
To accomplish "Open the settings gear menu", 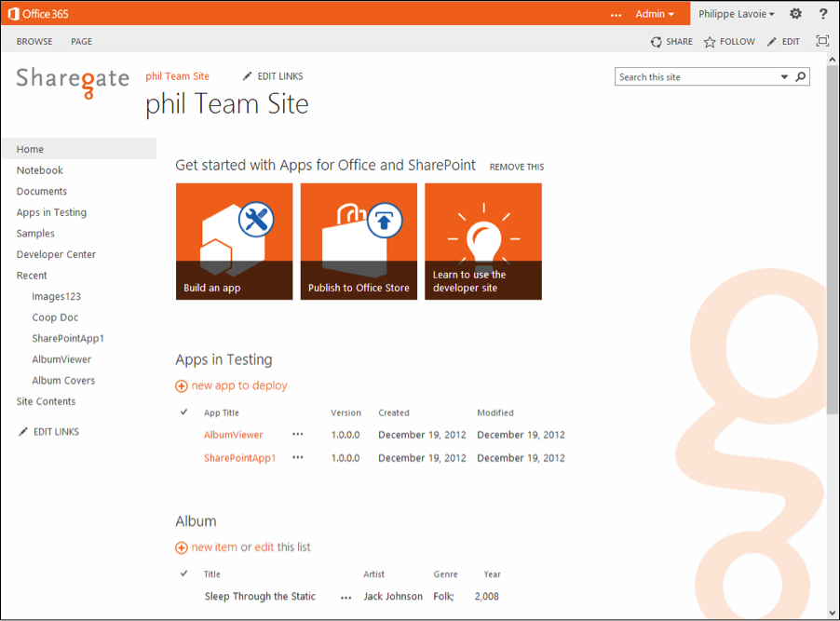I will point(795,14).
